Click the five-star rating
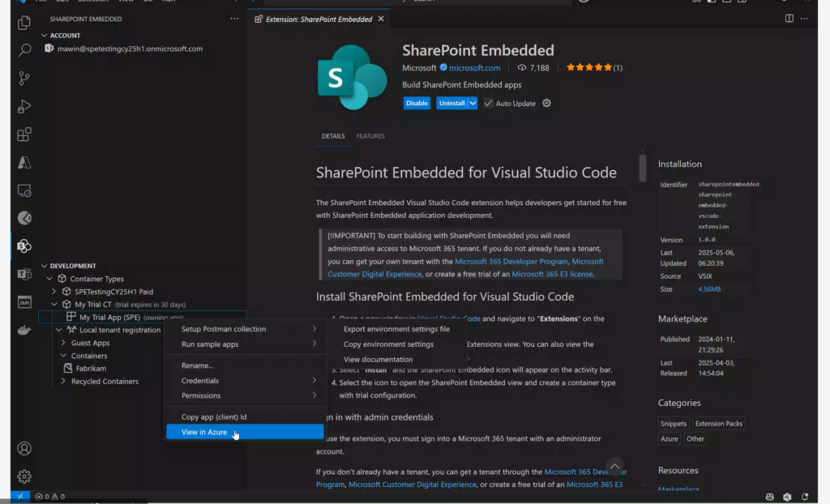830x504 pixels. (589, 67)
